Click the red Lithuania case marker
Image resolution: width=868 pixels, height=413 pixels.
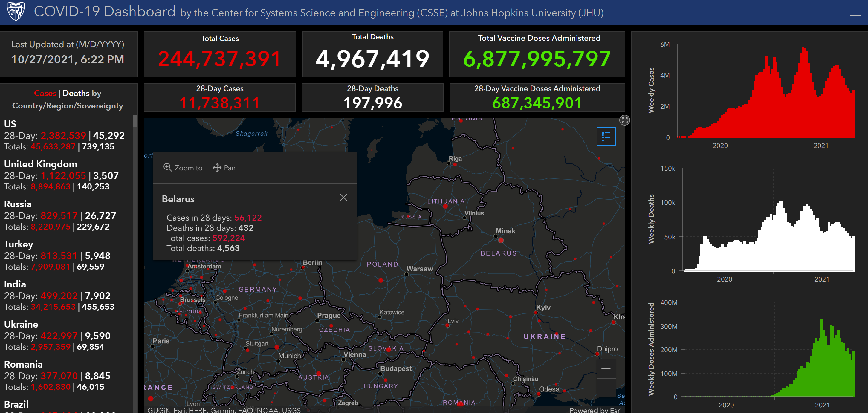[x=445, y=206]
